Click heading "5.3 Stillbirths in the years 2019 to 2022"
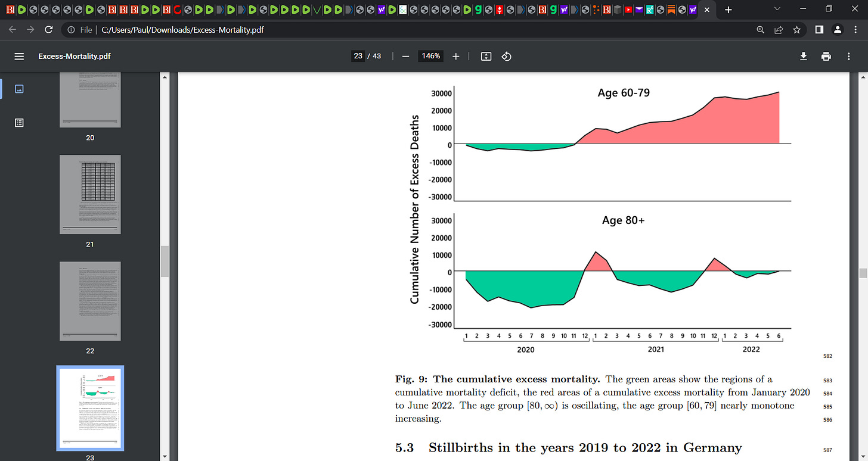The height and width of the screenshot is (461, 868). click(x=569, y=448)
